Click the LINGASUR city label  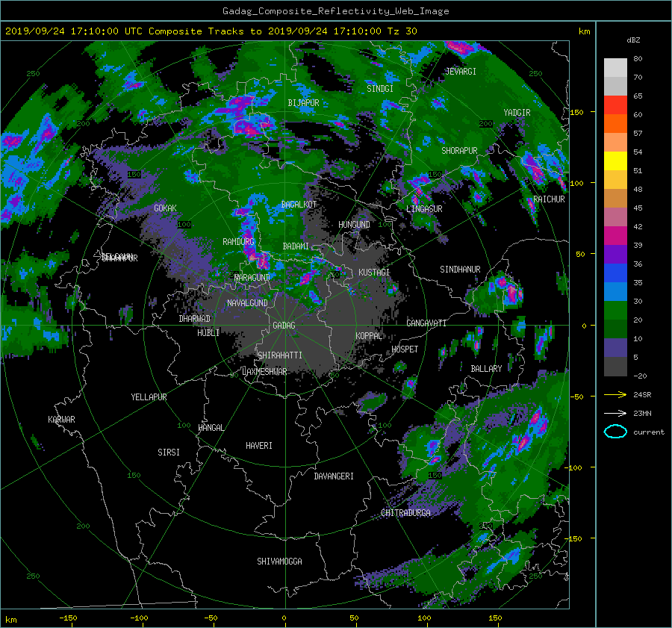(x=424, y=209)
